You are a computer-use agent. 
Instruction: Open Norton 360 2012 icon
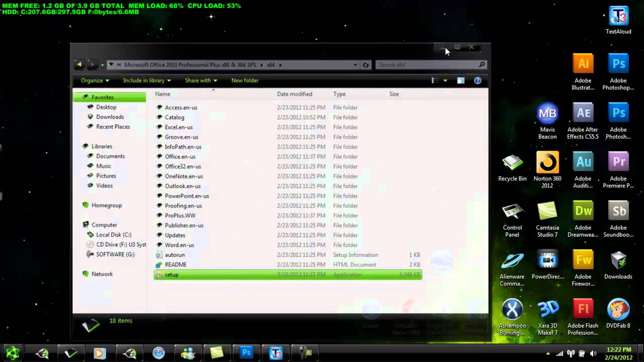pos(547,170)
